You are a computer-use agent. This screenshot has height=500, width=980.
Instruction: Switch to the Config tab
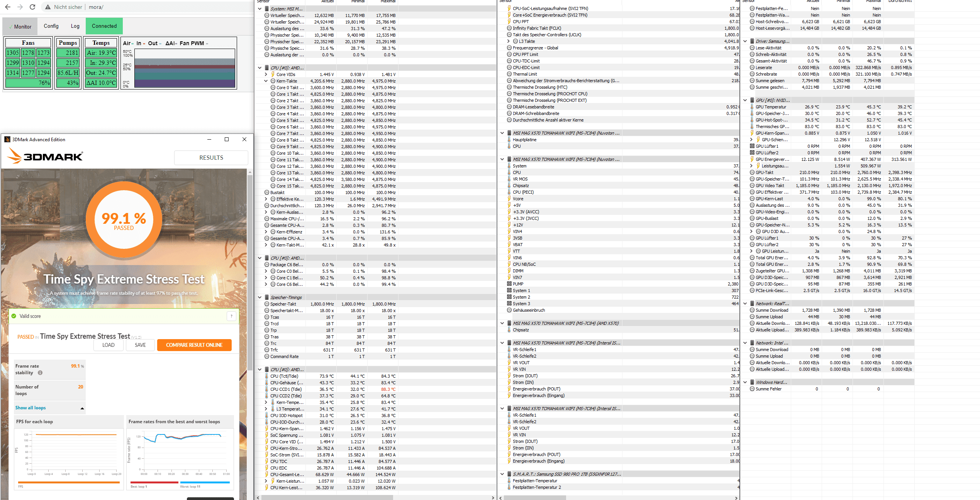click(51, 26)
